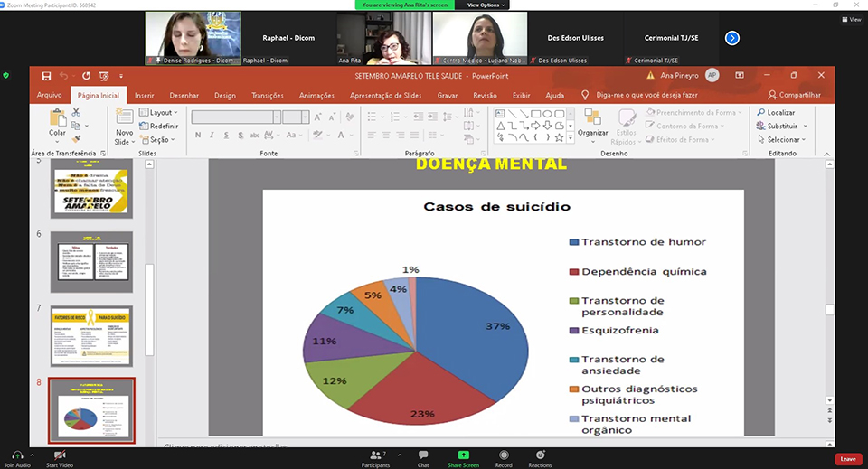This screenshot has height=469, width=868.
Task: Click the Join Audio headphone icon
Action: coord(18,455)
